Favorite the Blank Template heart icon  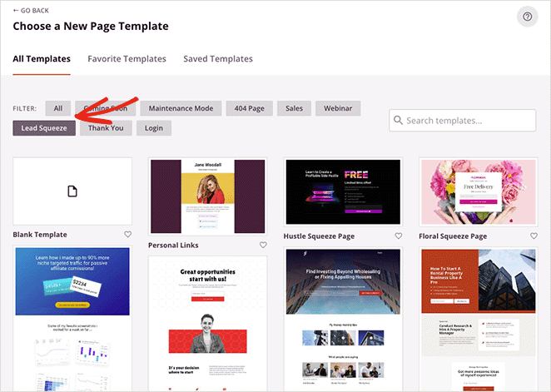127,235
